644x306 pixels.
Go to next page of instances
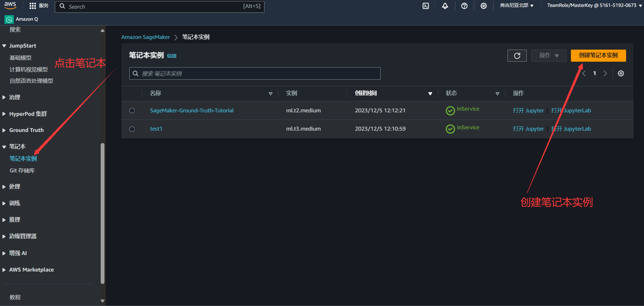(605, 73)
